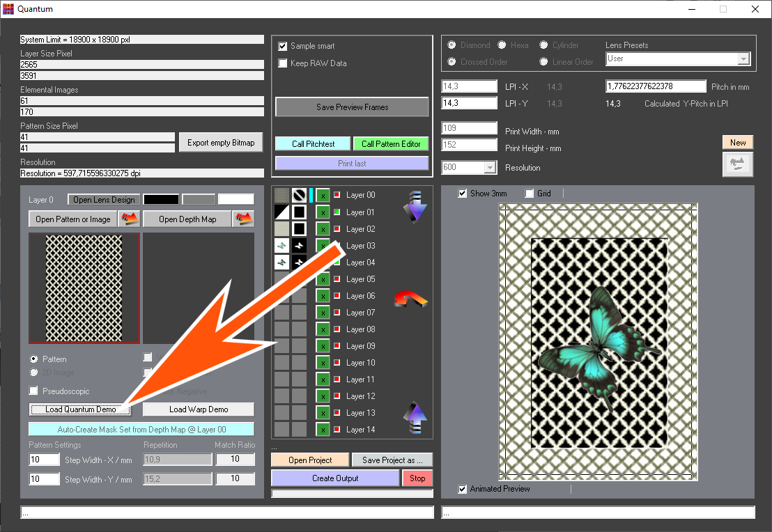772x532 pixels.
Task: Click the diagonal black-white thumbnail on Layer 01
Action: coord(281,212)
